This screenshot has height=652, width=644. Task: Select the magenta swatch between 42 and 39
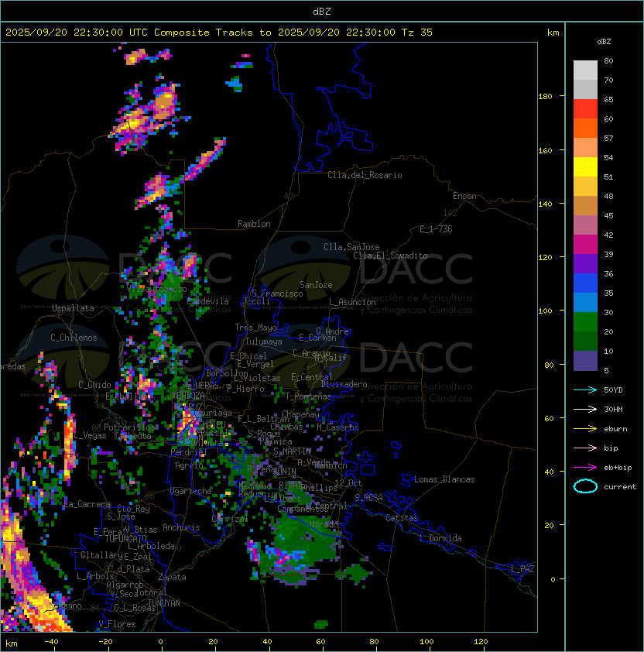pos(585,245)
